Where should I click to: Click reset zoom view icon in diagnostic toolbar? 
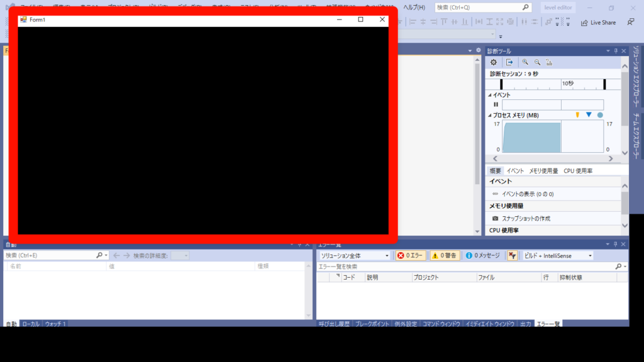tap(549, 62)
